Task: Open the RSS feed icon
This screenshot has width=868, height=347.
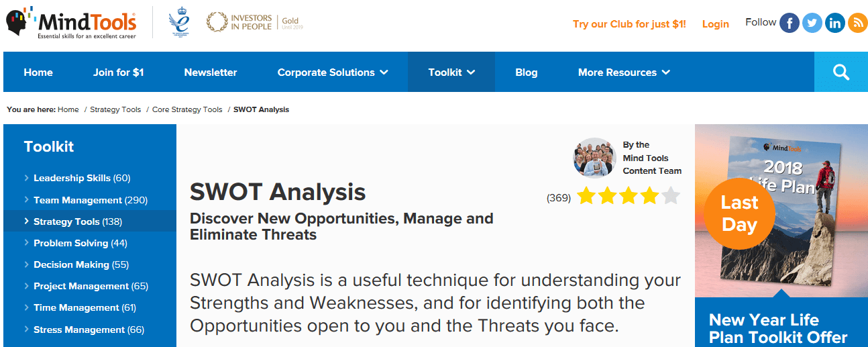Action: 858,23
